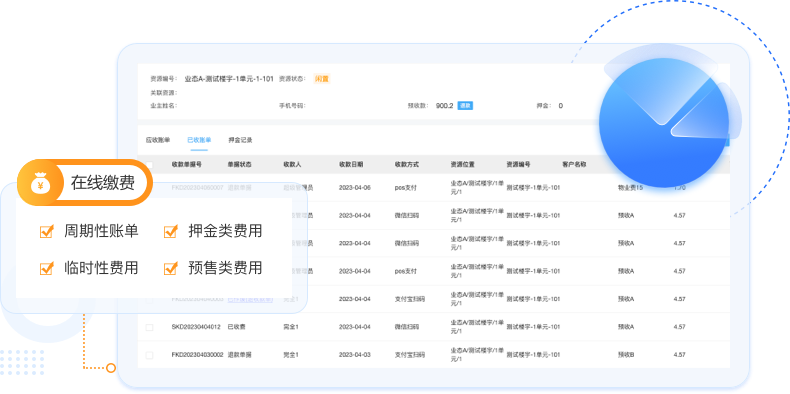Toggle the 预售类费用 checkbox

[x=171, y=268]
